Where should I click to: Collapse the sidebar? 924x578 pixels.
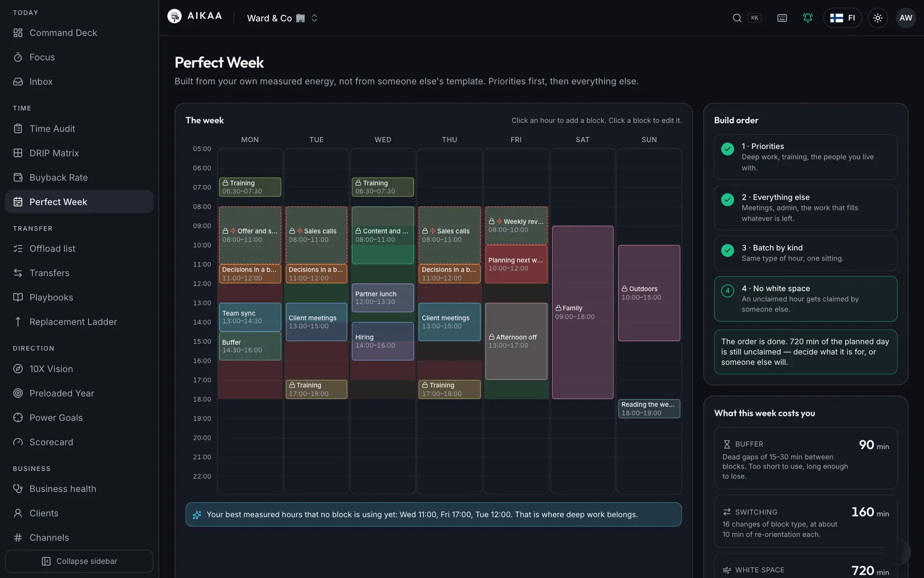click(x=79, y=561)
